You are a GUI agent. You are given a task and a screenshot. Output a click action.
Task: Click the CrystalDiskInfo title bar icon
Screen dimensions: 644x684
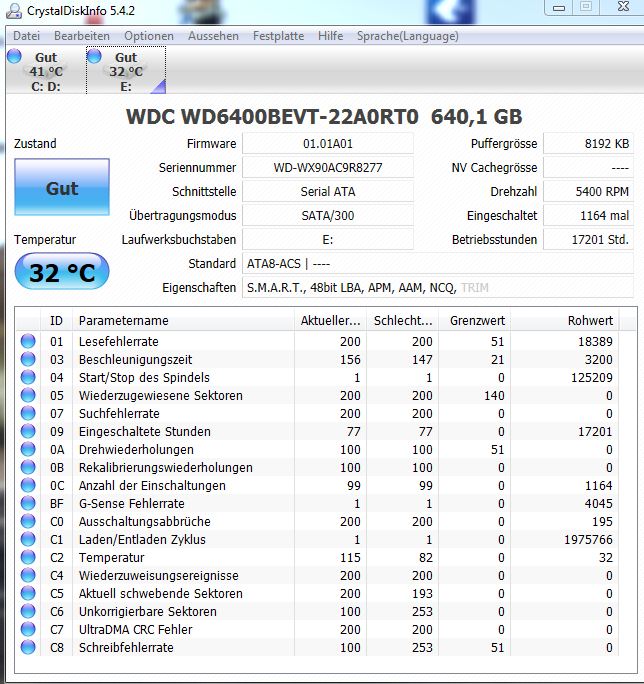click(x=14, y=10)
